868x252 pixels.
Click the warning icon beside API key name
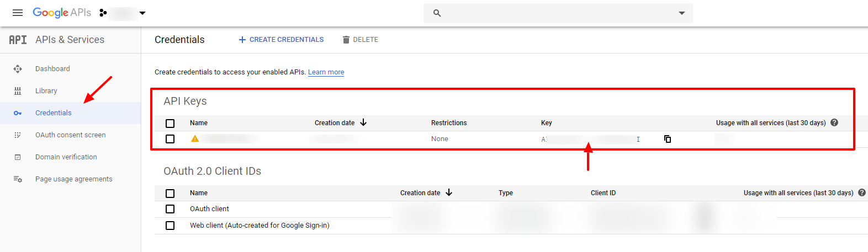tap(195, 139)
